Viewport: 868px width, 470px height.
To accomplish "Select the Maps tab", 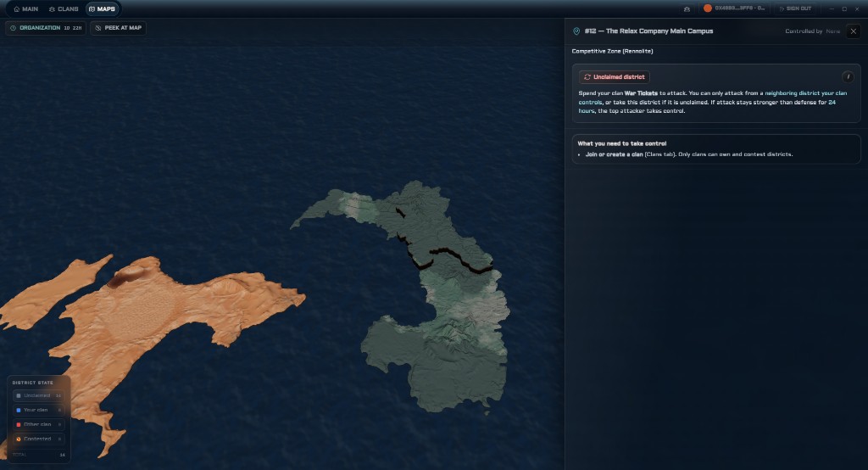I will coord(102,8).
